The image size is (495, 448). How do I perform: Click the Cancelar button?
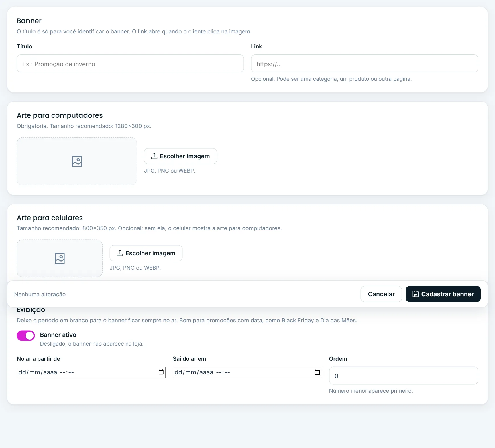click(381, 294)
